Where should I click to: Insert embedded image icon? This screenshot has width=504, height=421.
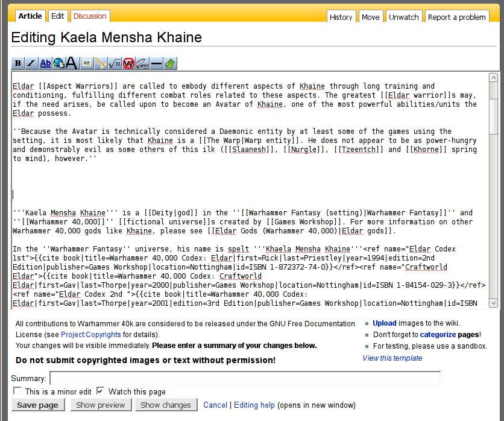[86, 63]
